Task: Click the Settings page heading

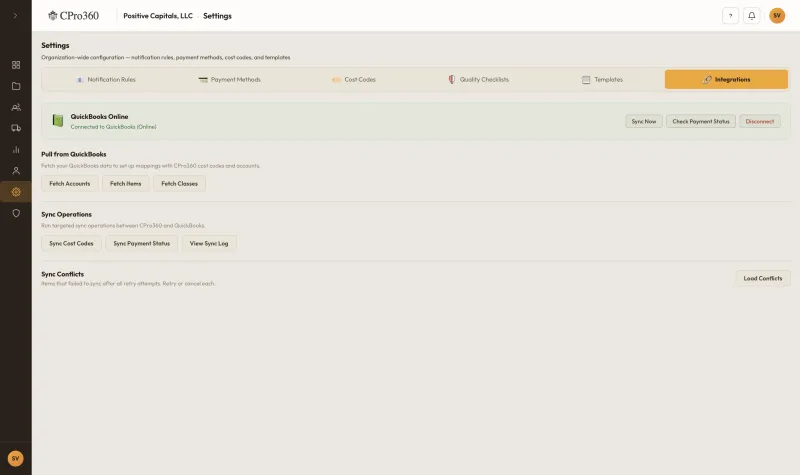Action: [55, 45]
